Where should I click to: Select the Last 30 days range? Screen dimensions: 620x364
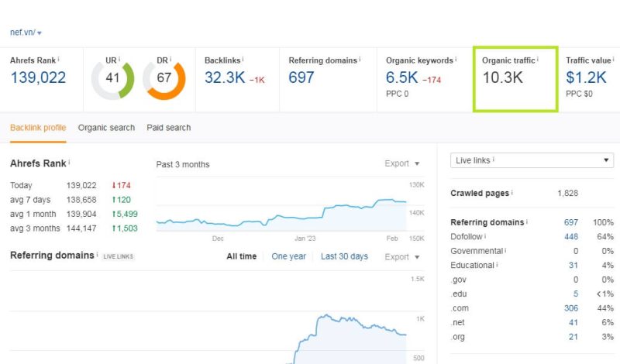(344, 256)
